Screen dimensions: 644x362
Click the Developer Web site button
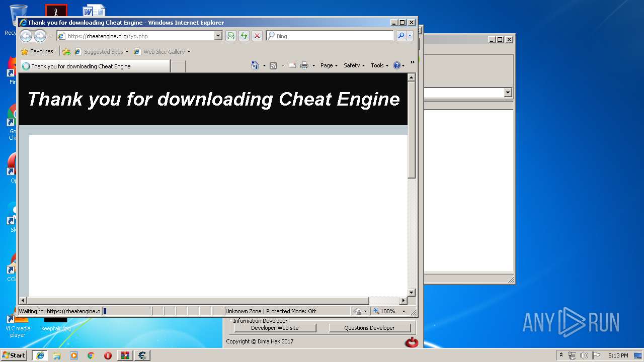[x=275, y=328]
